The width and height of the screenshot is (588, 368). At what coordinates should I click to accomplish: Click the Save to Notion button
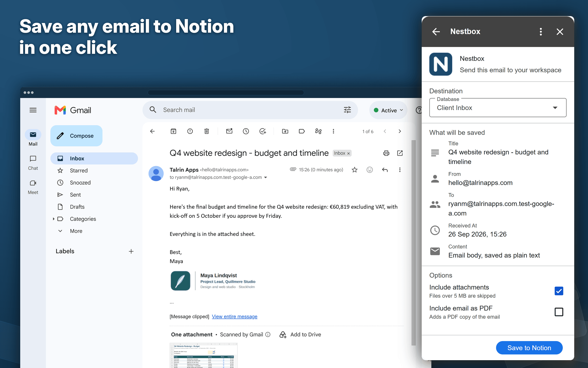click(x=529, y=348)
